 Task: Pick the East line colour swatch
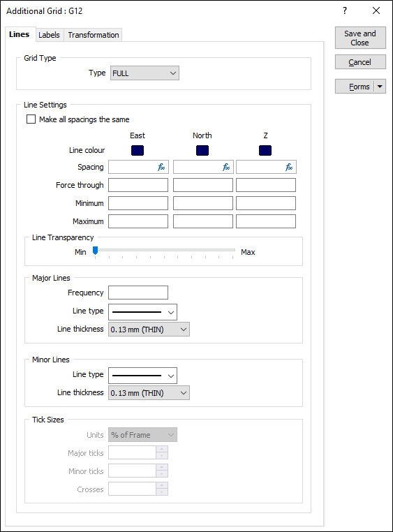(138, 150)
